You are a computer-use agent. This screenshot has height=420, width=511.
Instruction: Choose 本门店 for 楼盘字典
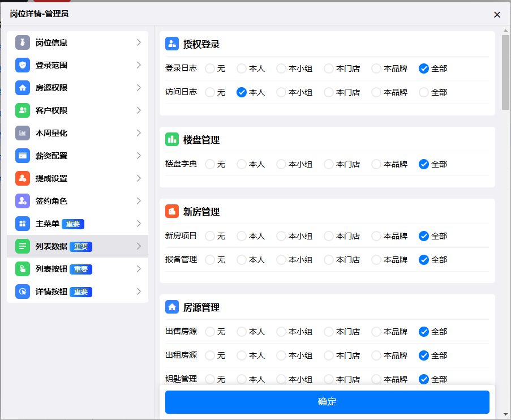click(329, 164)
